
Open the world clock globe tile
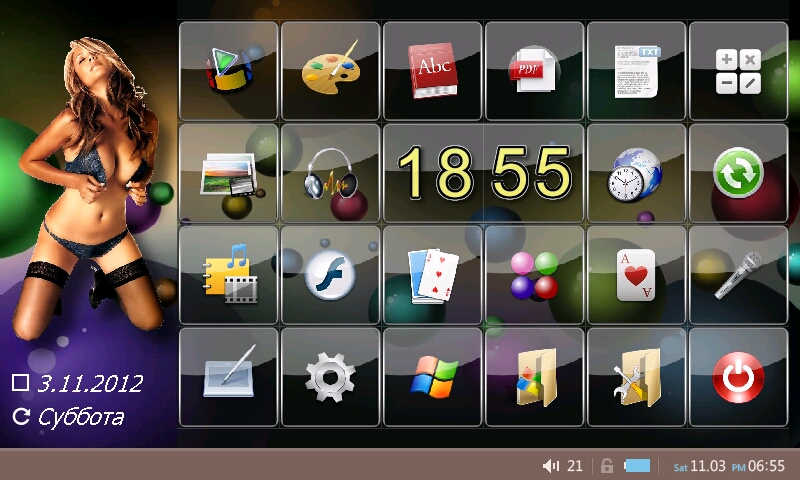[x=636, y=173]
